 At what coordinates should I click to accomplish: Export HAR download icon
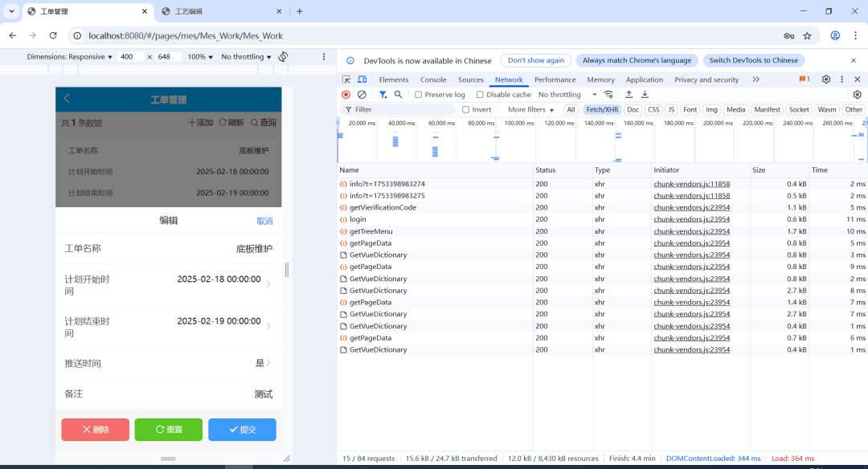click(645, 95)
